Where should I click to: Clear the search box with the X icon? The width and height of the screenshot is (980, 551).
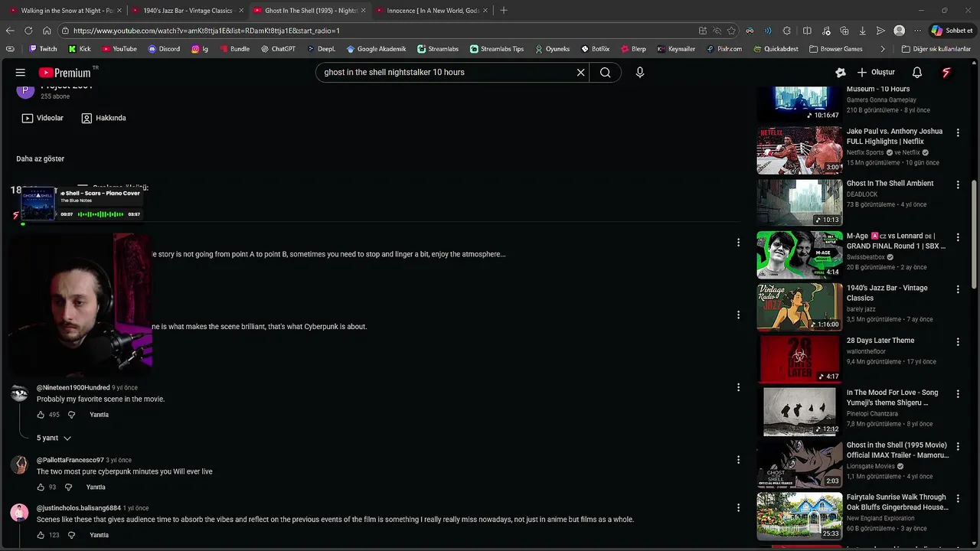(x=580, y=73)
